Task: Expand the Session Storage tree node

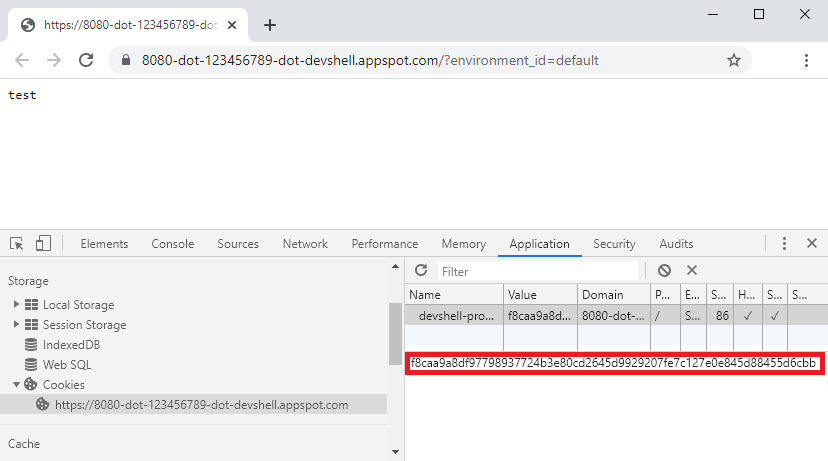Action: [x=16, y=325]
